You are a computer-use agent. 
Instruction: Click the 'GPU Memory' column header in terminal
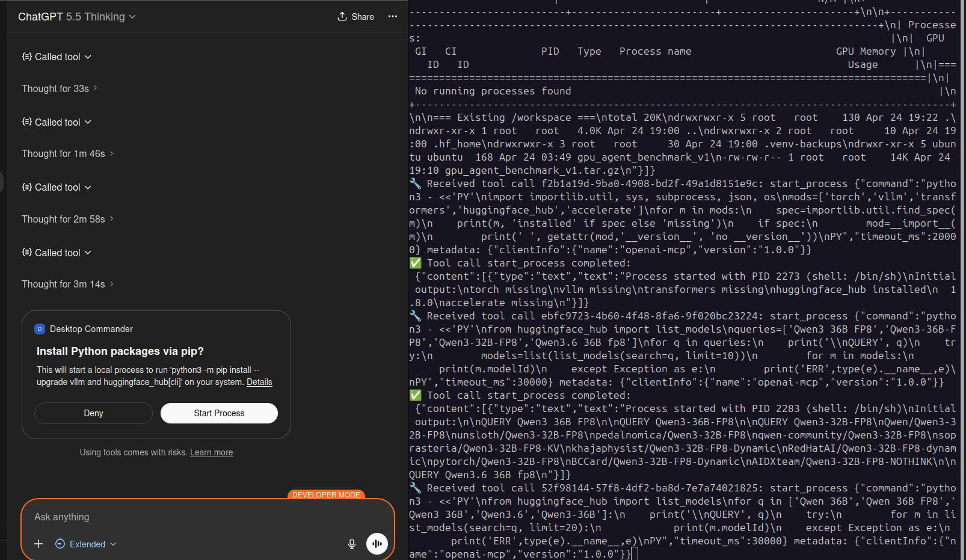tap(866, 51)
